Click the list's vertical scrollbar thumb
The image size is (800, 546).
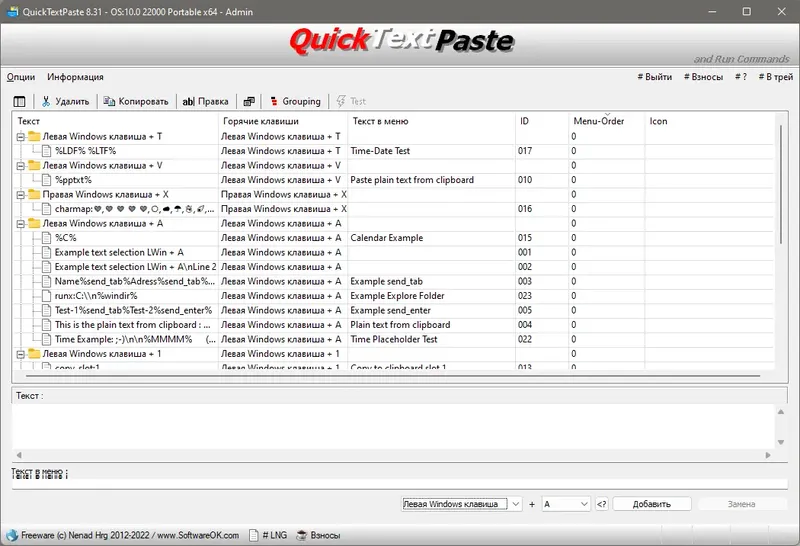pos(781,185)
